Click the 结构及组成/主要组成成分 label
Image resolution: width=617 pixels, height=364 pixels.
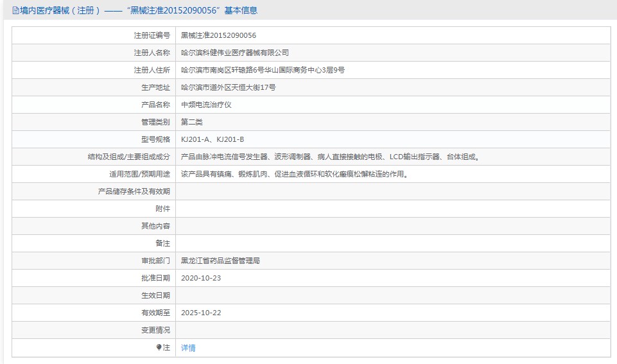128,157
